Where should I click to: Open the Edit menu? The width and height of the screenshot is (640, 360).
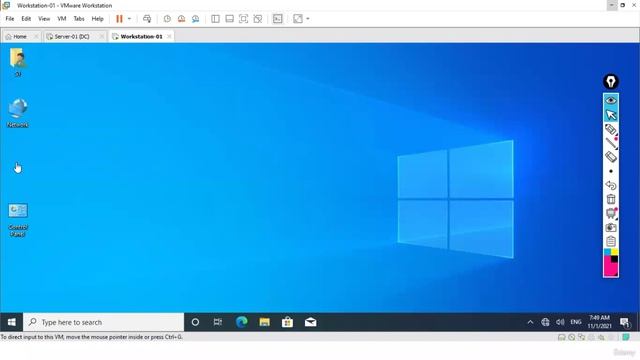point(26,19)
